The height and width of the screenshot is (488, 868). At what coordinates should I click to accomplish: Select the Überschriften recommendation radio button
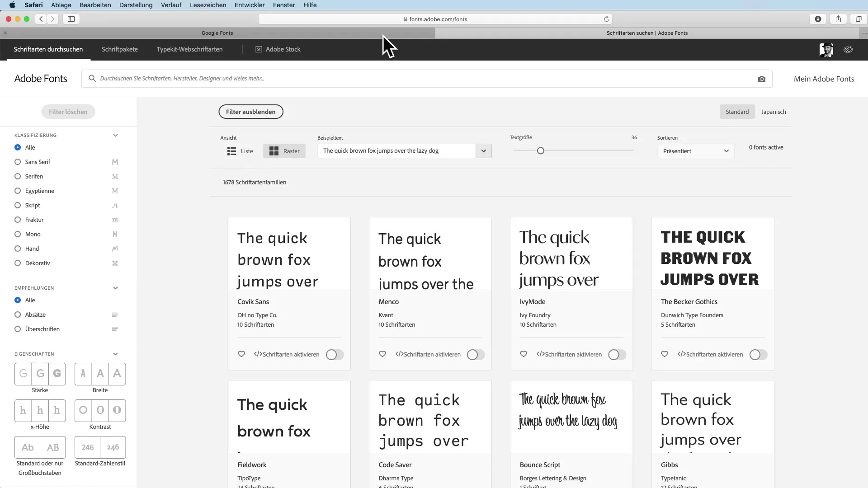click(x=18, y=329)
